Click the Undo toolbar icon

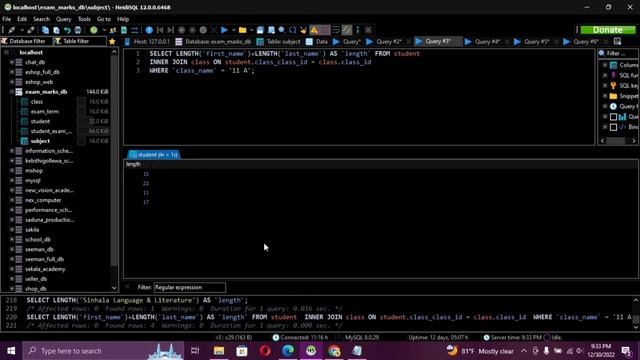coord(67,30)
